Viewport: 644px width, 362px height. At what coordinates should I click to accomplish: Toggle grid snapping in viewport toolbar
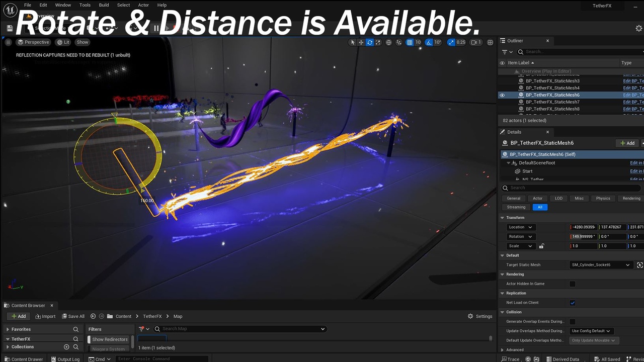[x=410, y=42]
